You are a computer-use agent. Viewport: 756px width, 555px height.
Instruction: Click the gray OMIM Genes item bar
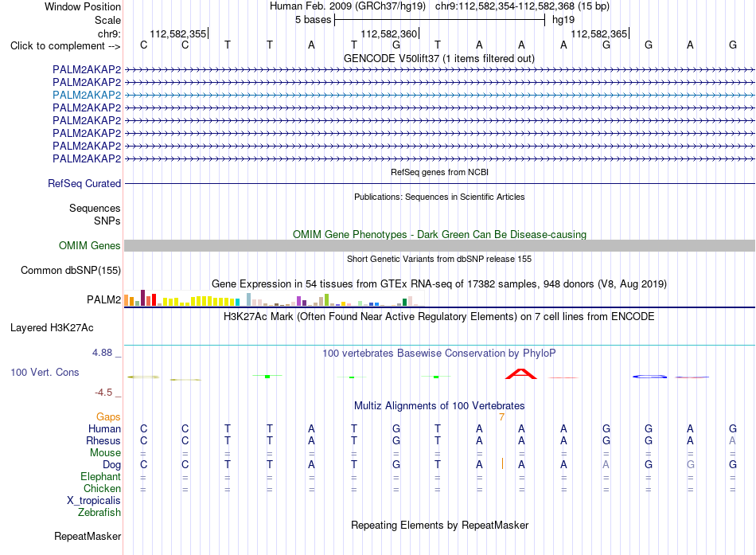click(439, 245)
